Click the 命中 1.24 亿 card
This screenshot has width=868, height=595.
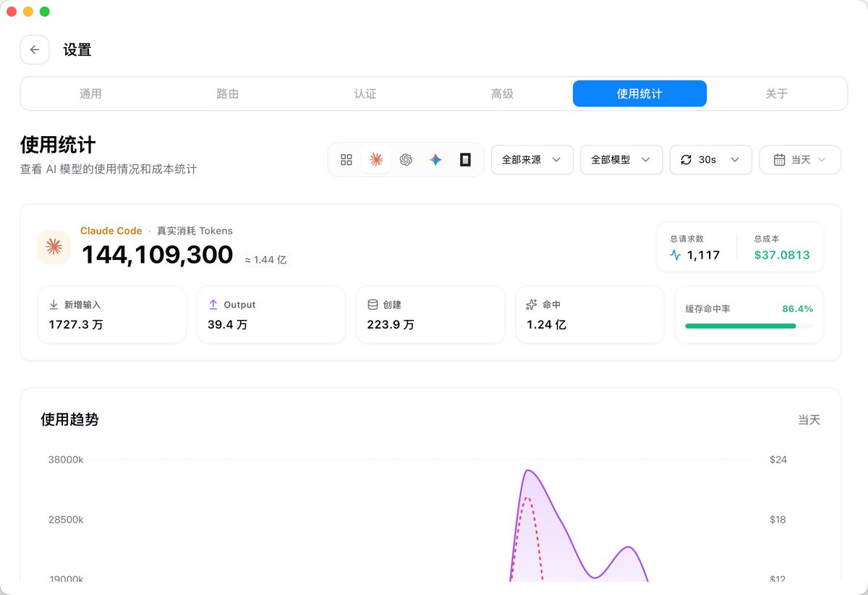pyautogui.click(x=590, y=315)
